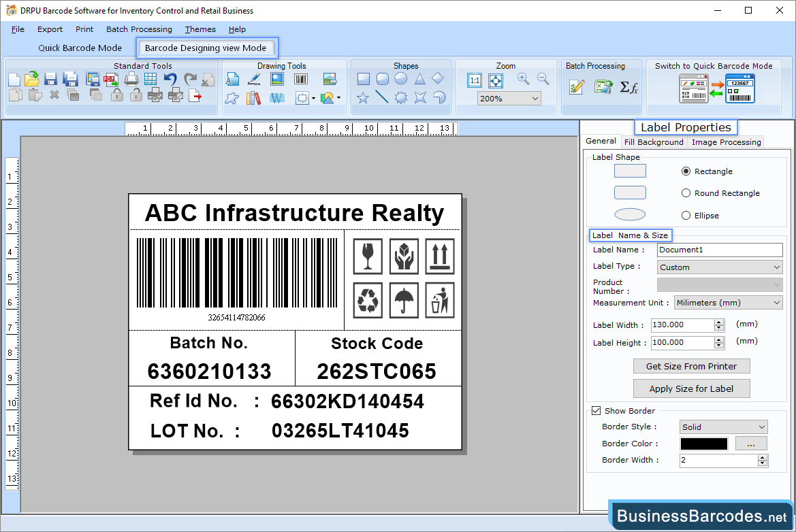This screenshot has width=796, height=532.
Task: Open the Measurement Unit dropdown
Action: coord(777,303)
